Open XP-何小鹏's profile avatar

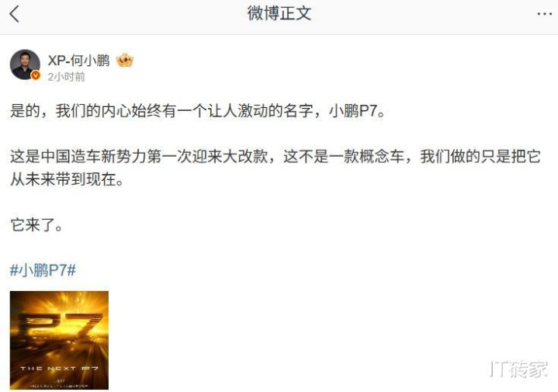25,64
